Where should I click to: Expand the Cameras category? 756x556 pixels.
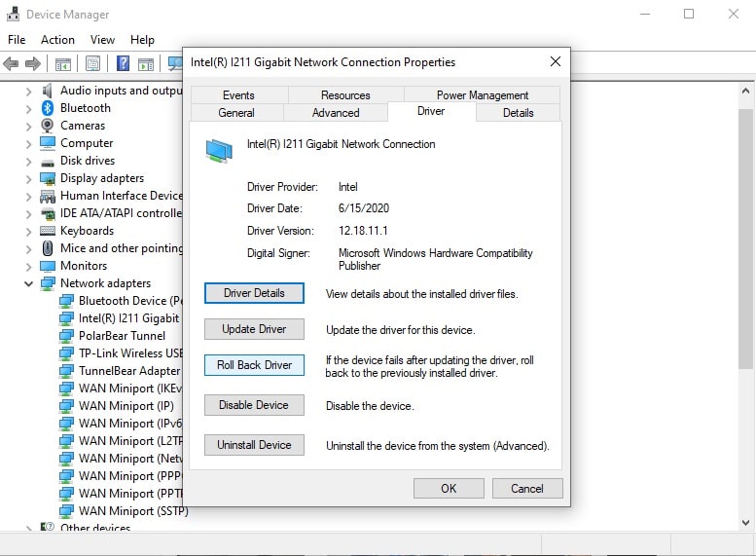pyautogui.click(x=28, y=127)
